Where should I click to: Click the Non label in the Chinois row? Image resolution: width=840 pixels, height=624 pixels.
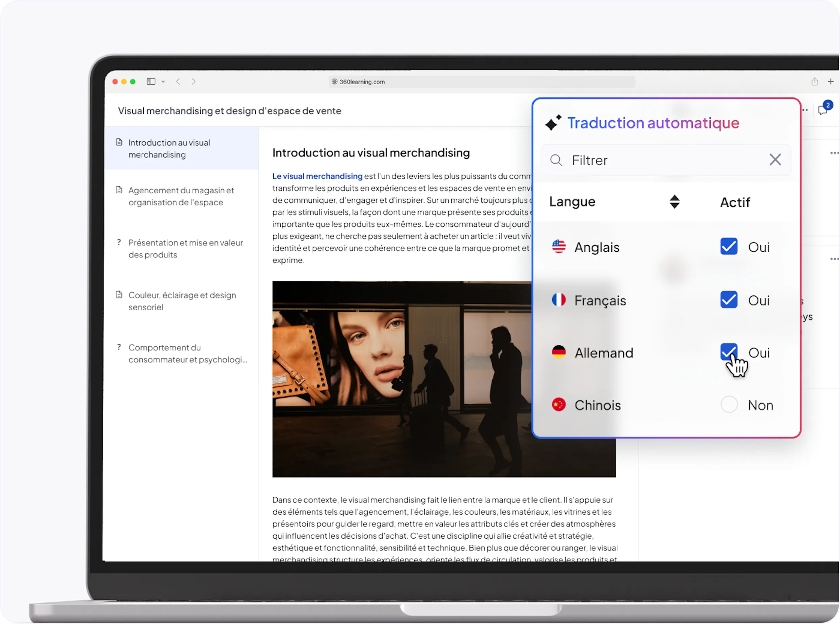(x=760, y=405)
